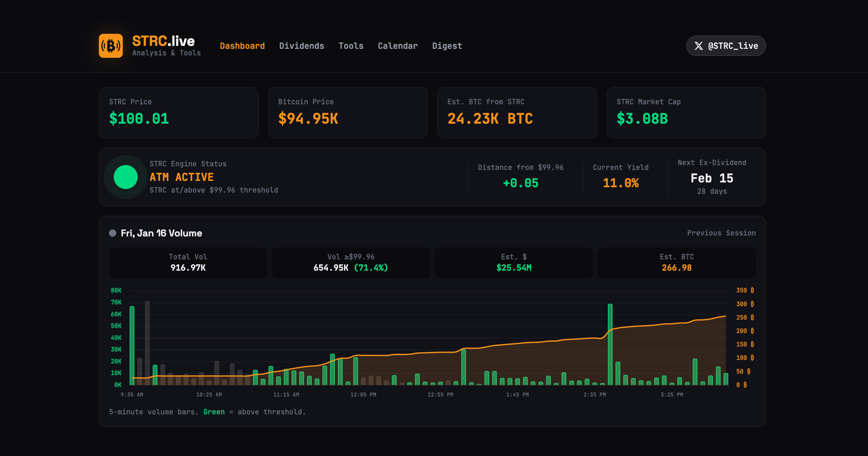
Task: Open the Digest section
Action: tap(447, 46)
